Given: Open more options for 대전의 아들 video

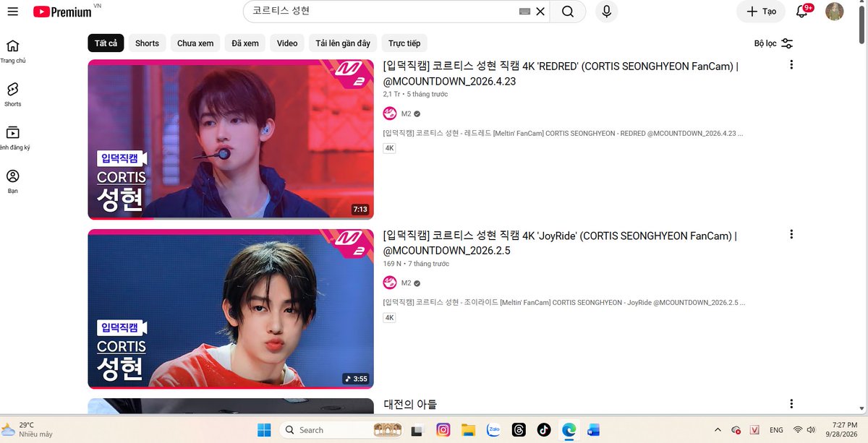Looking at the screenshot, I should (791, 404).
